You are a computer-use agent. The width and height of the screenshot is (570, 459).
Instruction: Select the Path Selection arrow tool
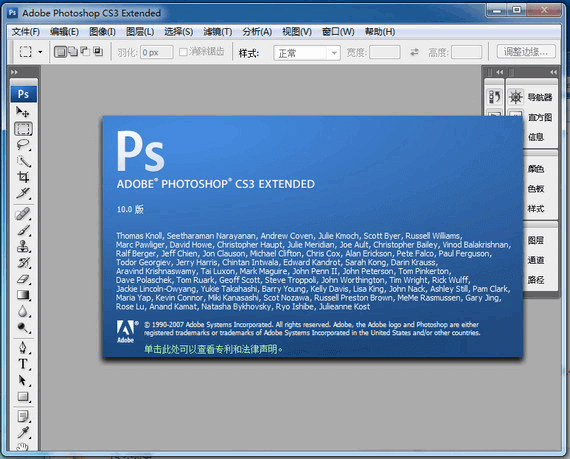pos(23,380)
